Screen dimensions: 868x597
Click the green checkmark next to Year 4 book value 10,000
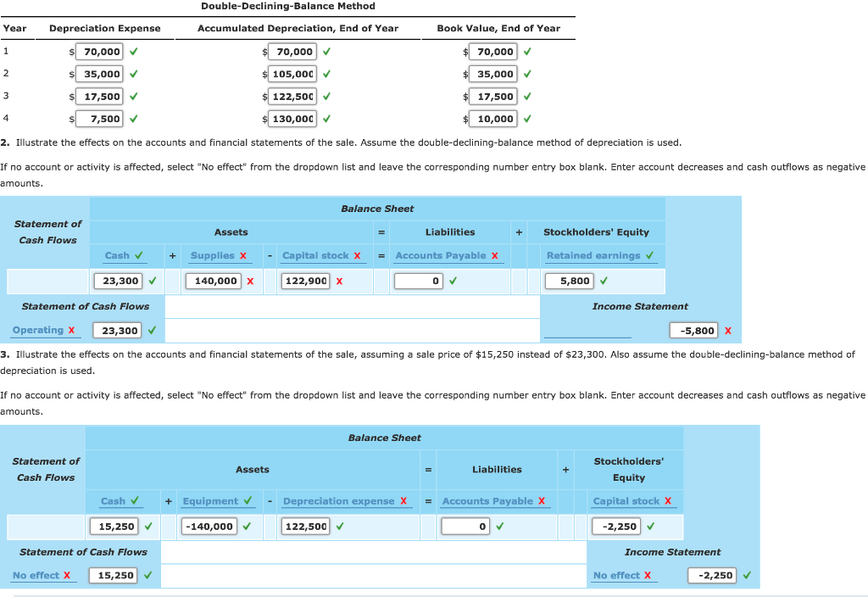tap(526, 120)
